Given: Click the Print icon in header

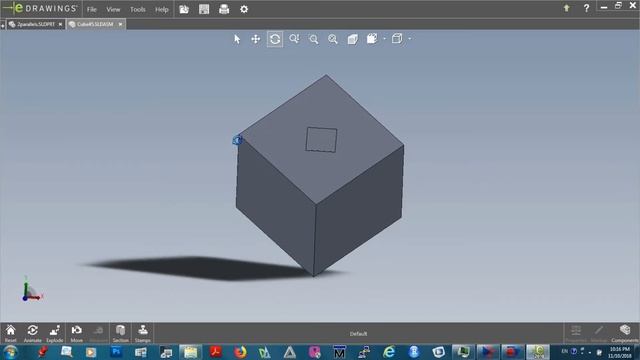Looking at the screenshot, I should [x=224, y=9].
